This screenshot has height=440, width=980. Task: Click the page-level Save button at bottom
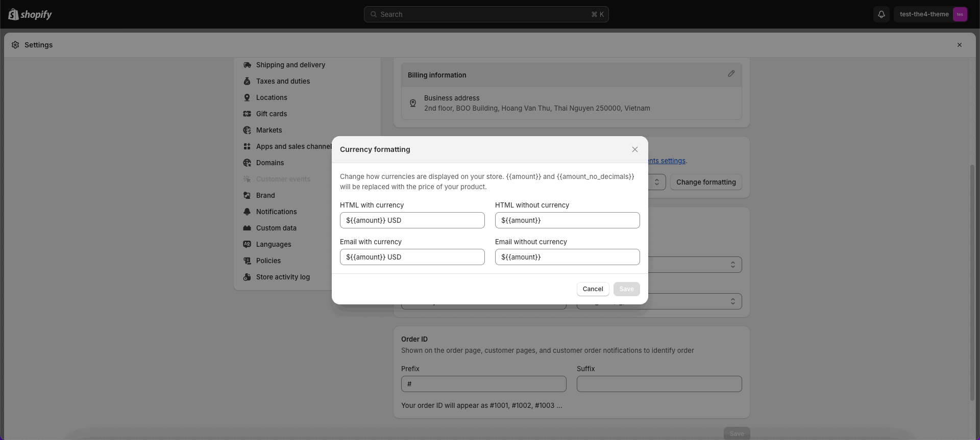(737, 433)
